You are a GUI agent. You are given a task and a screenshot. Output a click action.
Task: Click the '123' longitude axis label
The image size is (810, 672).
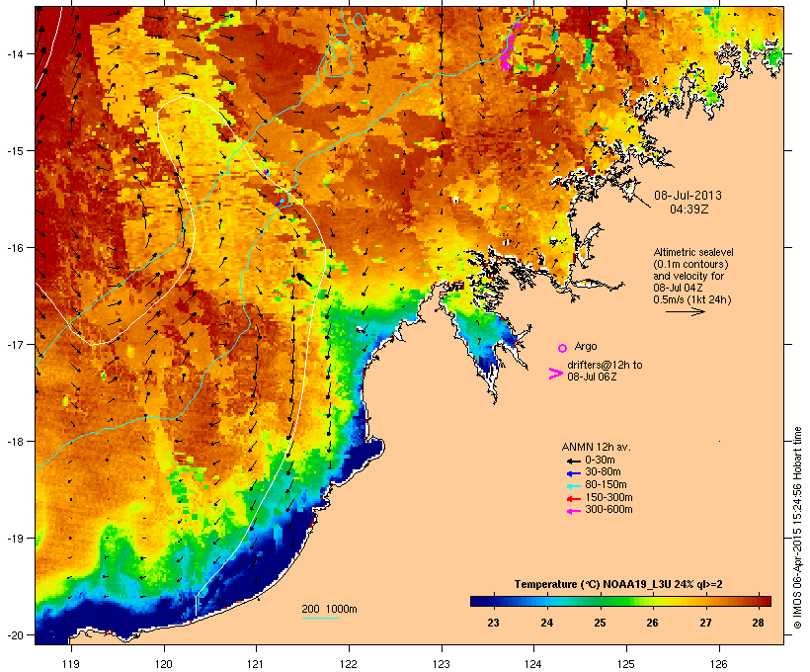[442, 664]
